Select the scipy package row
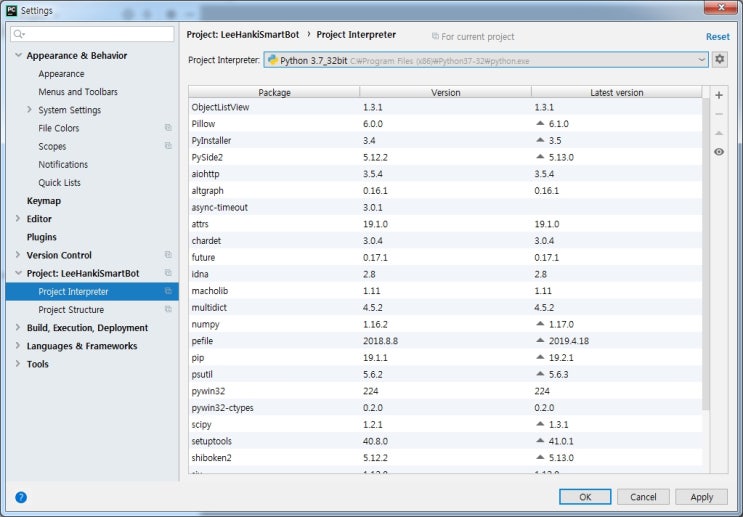Viewport: 743px width, 517px height. tap(445, 424)
